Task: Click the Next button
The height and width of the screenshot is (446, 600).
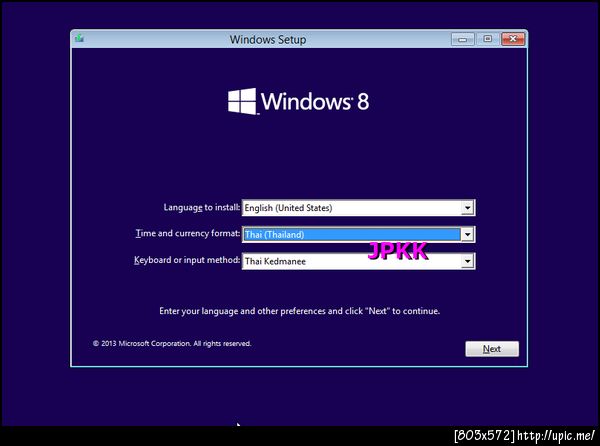Action: coord(492,349)
